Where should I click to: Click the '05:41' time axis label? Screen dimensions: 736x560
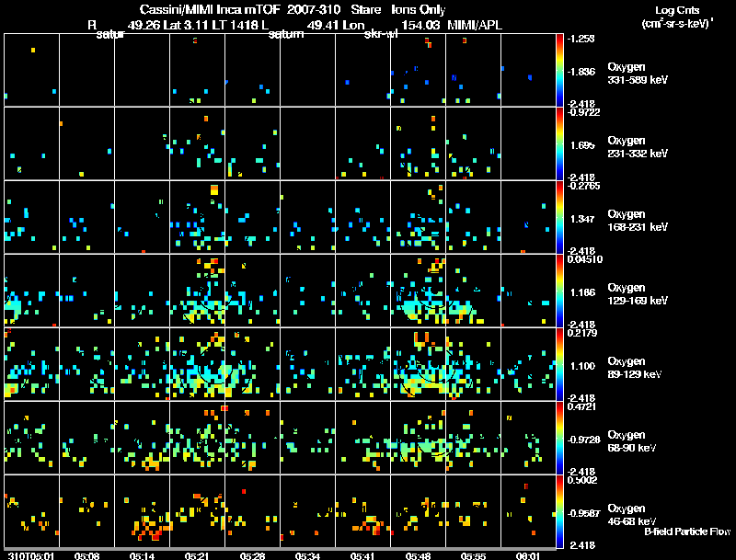pos(362,556)
